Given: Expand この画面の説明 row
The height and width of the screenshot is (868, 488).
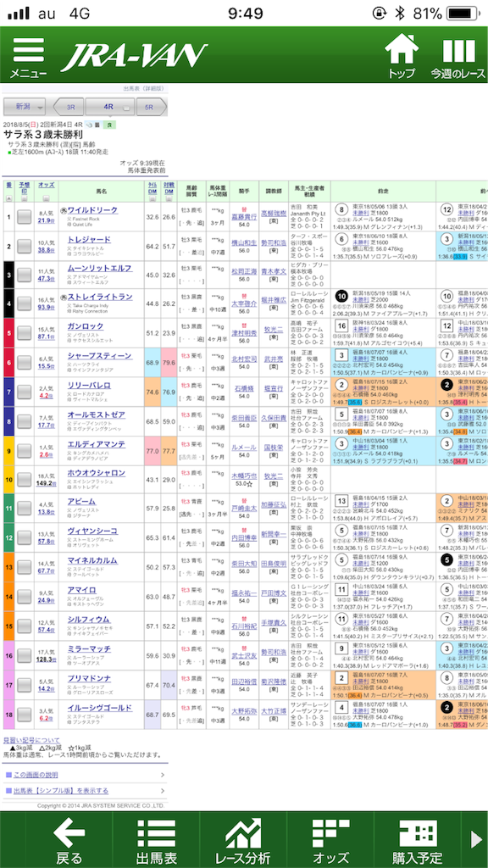Looking at the screenshot, I should [84, 775].
